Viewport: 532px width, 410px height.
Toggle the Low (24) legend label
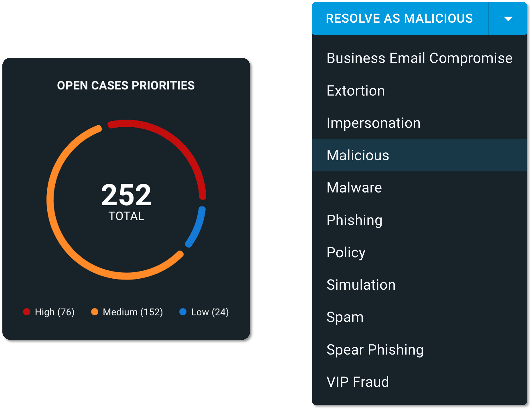(210, 312)
